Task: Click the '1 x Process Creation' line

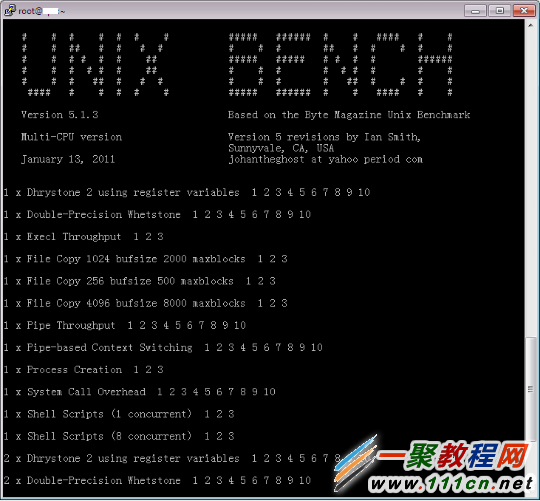Action: tap(84, 369)
